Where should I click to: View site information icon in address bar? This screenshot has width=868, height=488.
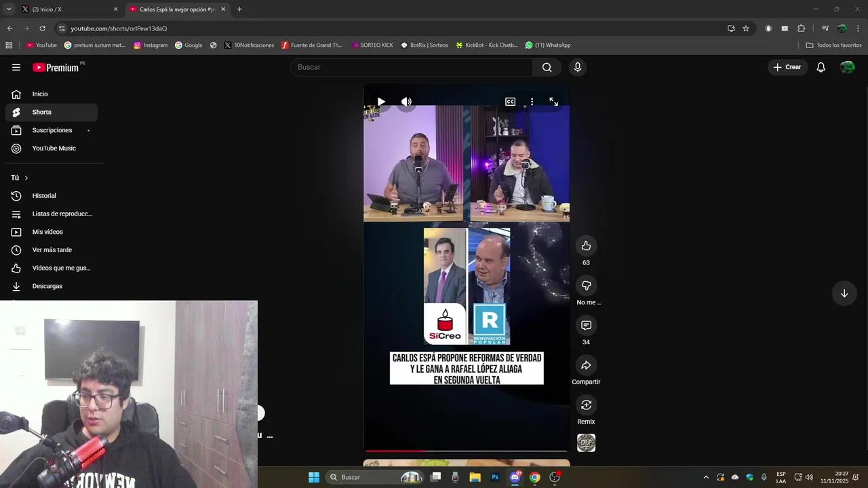(62, 28)
